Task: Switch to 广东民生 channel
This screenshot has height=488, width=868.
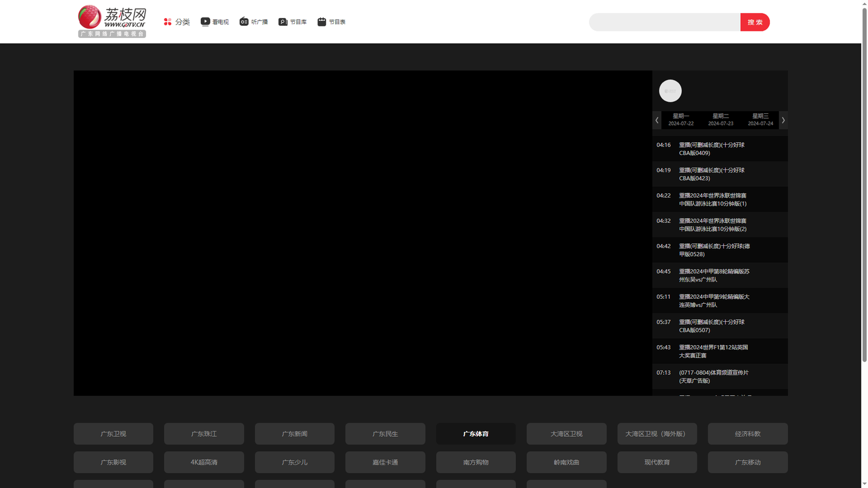Action: (385, 434)
